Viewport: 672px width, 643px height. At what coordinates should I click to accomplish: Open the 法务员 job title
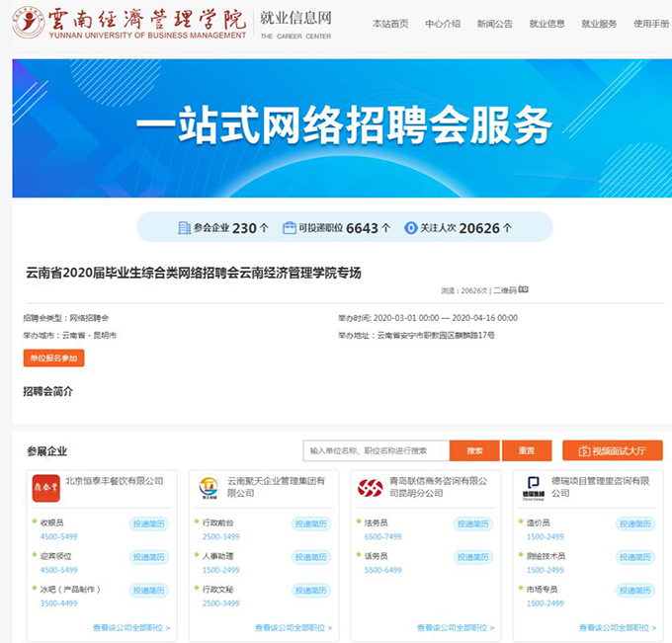click(376, 523)
